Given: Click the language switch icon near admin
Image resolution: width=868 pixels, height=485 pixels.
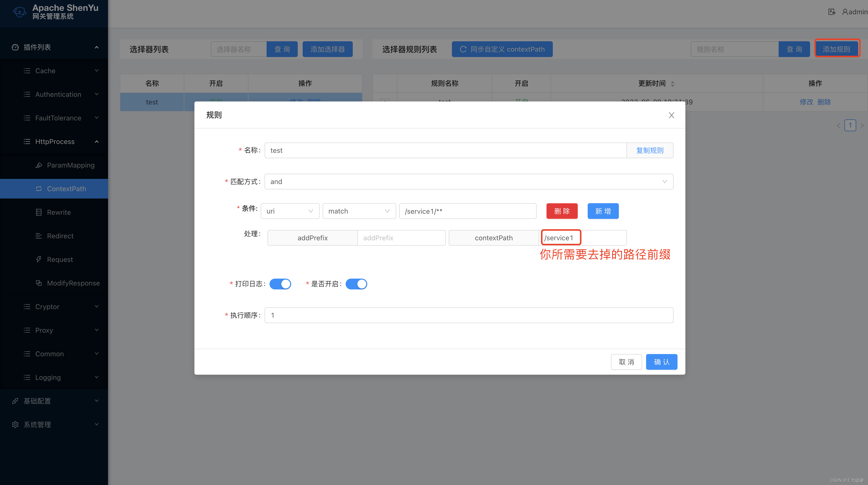Looking at the screenshot, I should point(832,12).
